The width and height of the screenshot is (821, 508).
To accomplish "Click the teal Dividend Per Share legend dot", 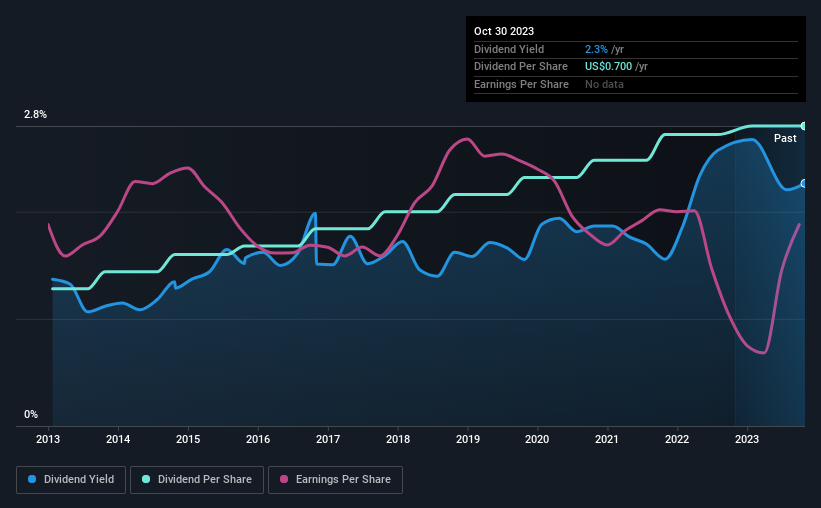I will coord(146,479).
